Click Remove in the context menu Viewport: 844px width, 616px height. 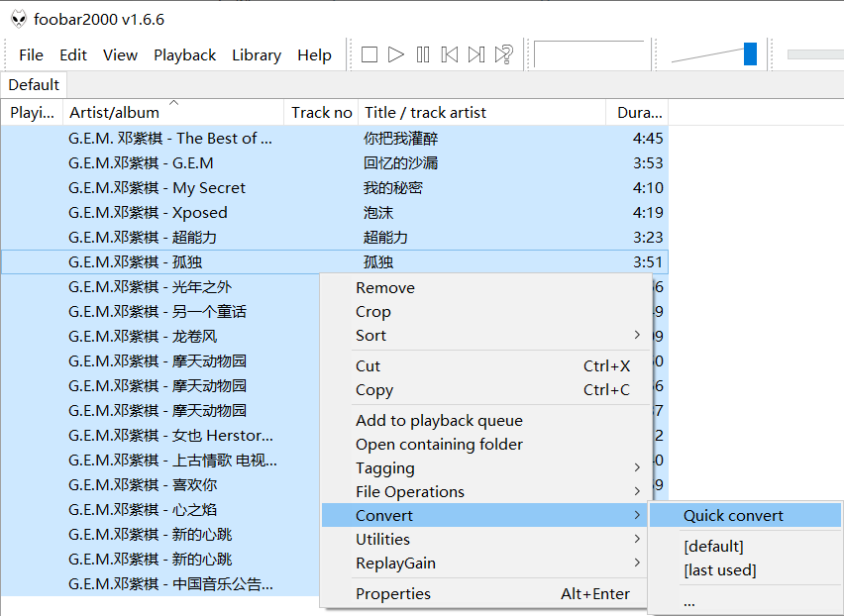point(385,287)
